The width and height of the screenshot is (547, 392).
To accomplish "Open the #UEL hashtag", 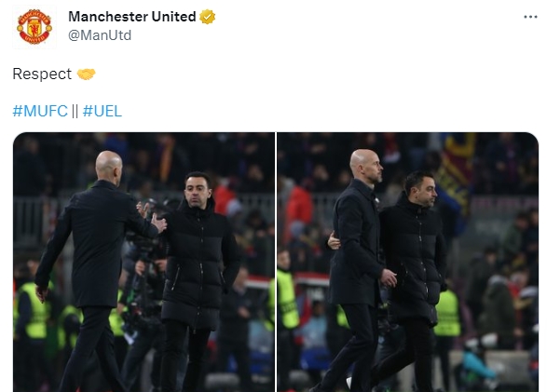I will click(103, 111).
